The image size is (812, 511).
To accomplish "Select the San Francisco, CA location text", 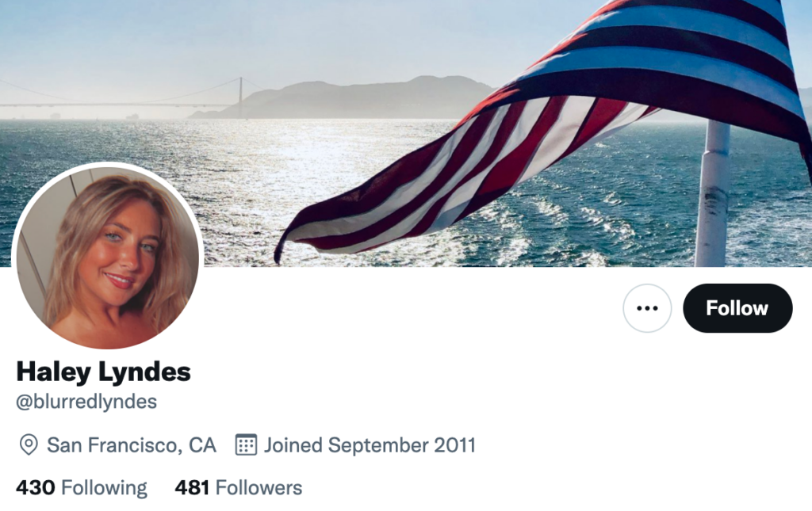I will click(x=132, y=445).
